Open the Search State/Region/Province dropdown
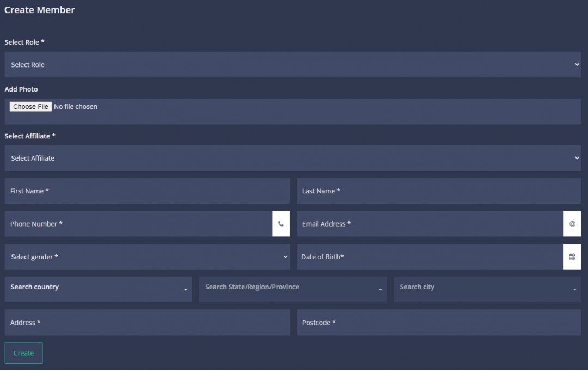This screenshot has height=371, width=588. coord(293,290)
